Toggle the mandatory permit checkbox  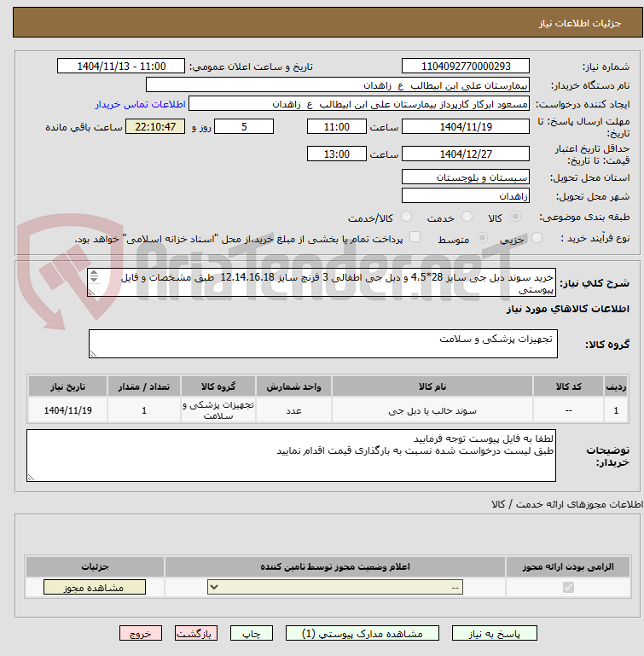[x=568, y=588]
